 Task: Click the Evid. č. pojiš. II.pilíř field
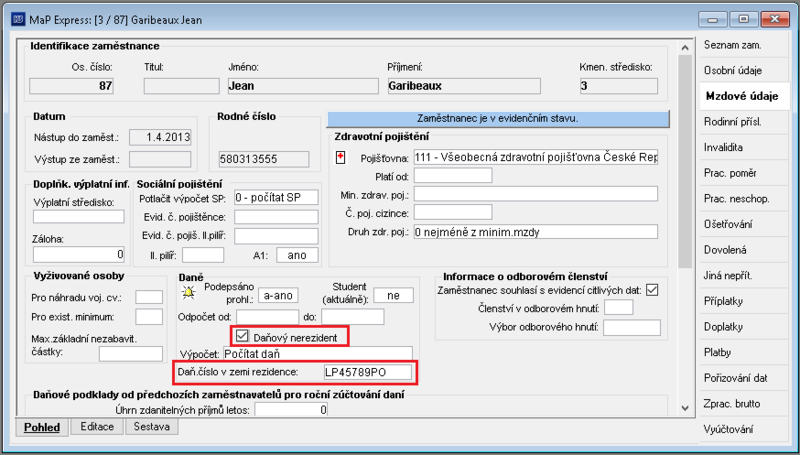click(x=276, y=236)
